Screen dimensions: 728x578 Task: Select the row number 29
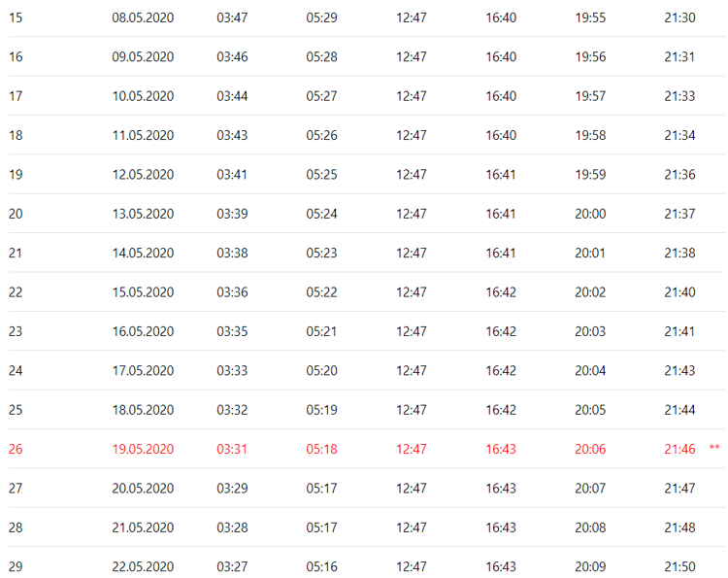click(x=16, y=566)
